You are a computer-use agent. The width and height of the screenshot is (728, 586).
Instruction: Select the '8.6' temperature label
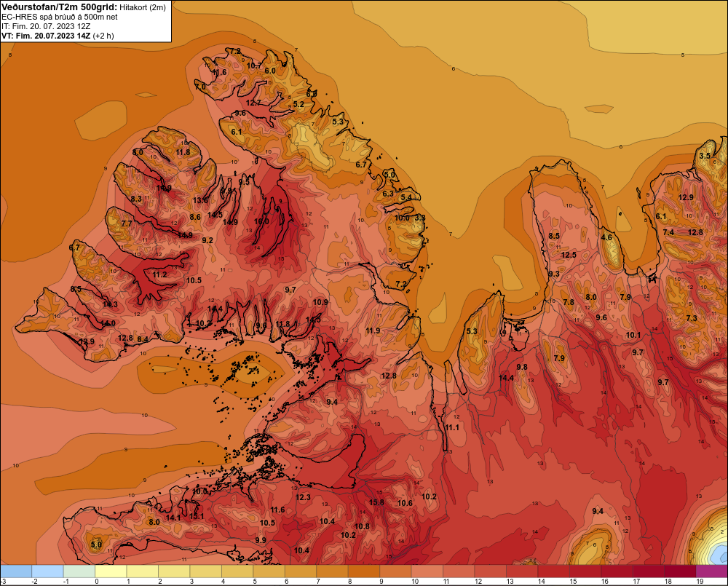pyautogui.click(x=195, y=217)
